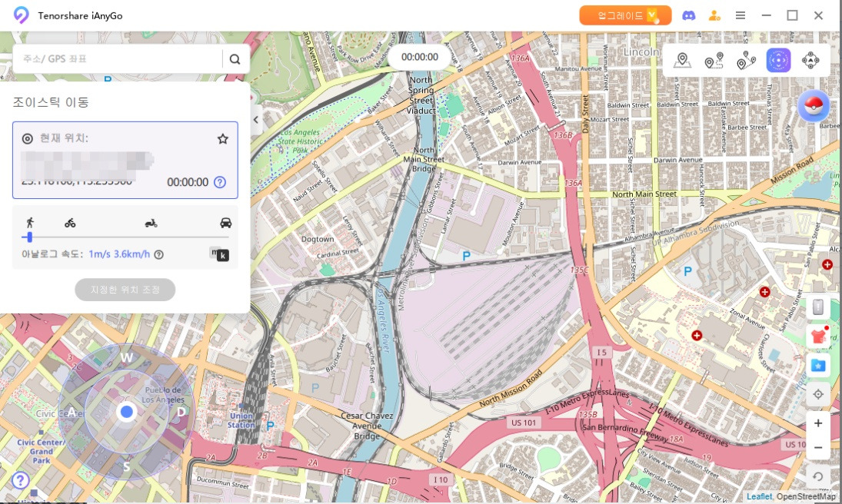
Task: Click the orange upgrade button
Action: [625, 15]
